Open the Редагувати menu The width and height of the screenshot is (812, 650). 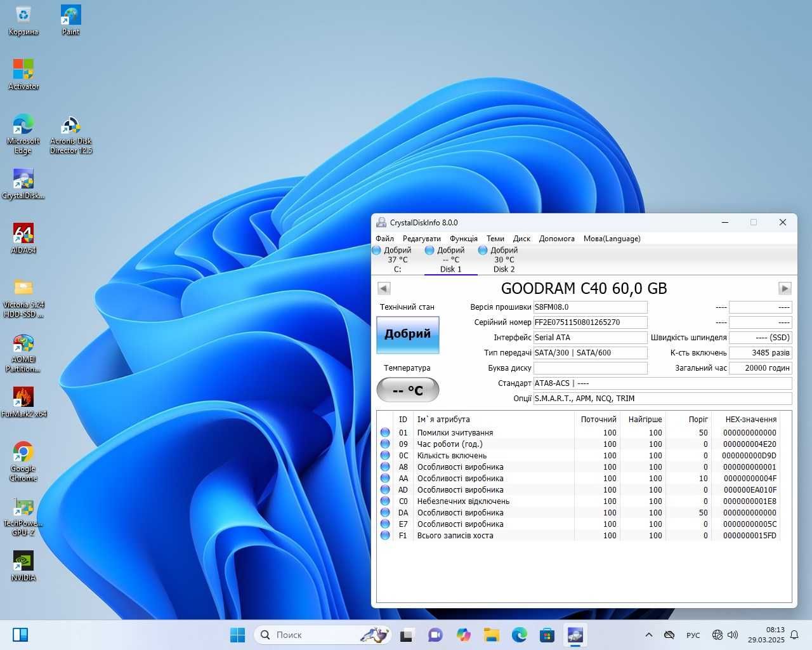click(422, 239)
